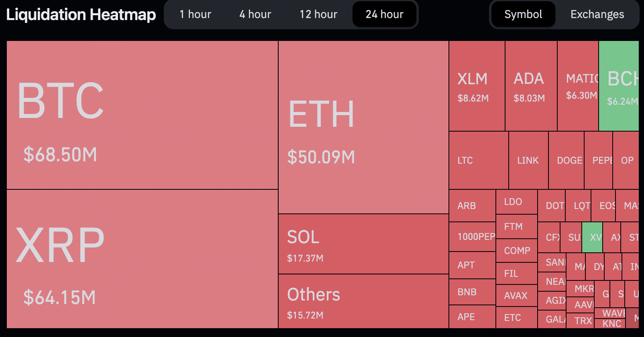Open the Others $15.72M tile
This screenshot has height=337, width=644.
tap(363, 301)
